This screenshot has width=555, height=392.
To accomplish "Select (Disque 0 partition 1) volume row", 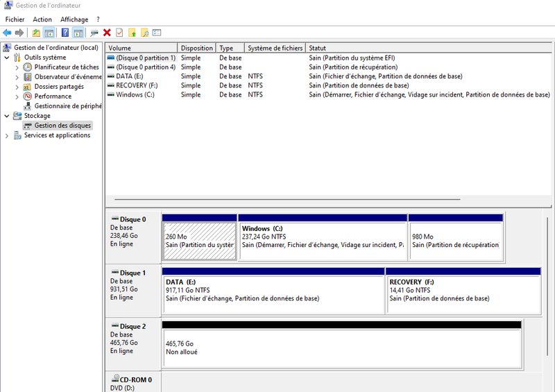I will (328, 58).
